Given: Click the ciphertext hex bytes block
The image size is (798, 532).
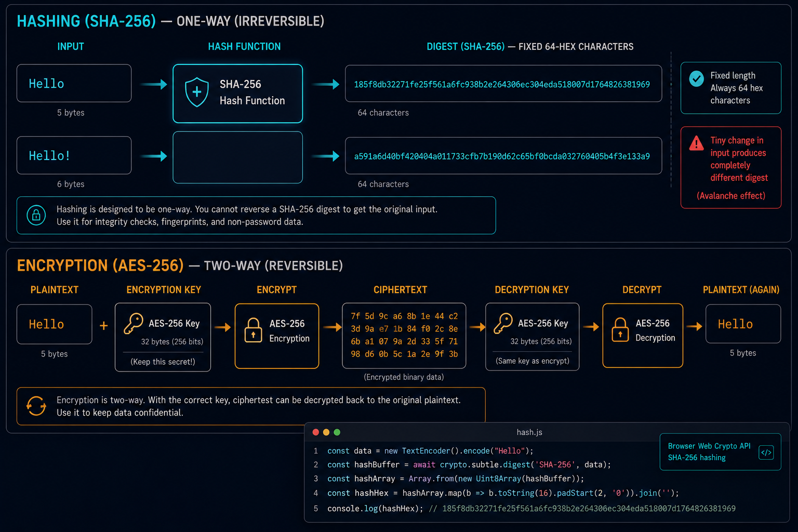Looking at the screenshot, I should click(x=404, y=336).
